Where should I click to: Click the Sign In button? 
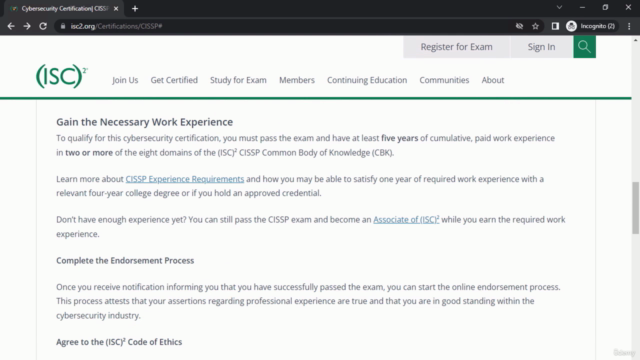coord(541,47)
